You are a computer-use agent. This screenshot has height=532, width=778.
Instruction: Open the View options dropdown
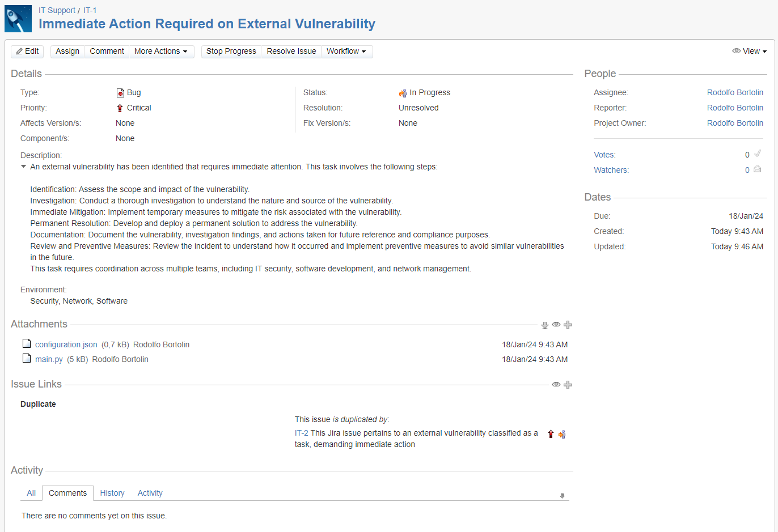click(750, 52)
